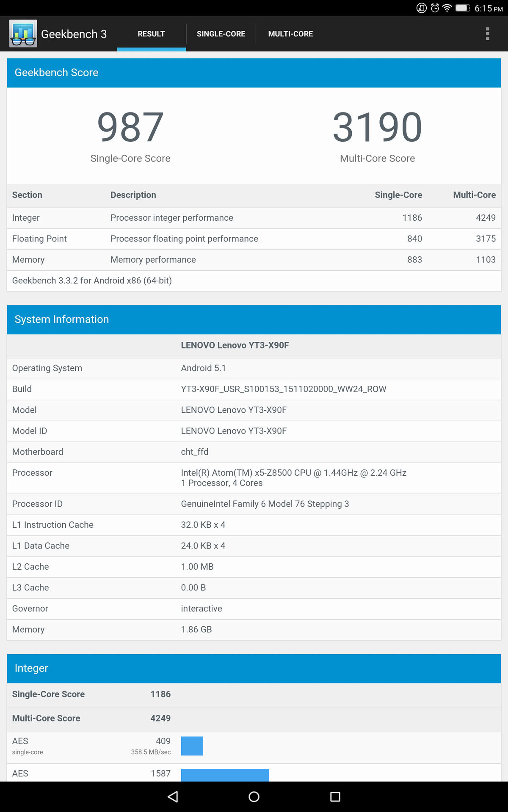Select the Operating System Android 5.1 row

point(254,368)
